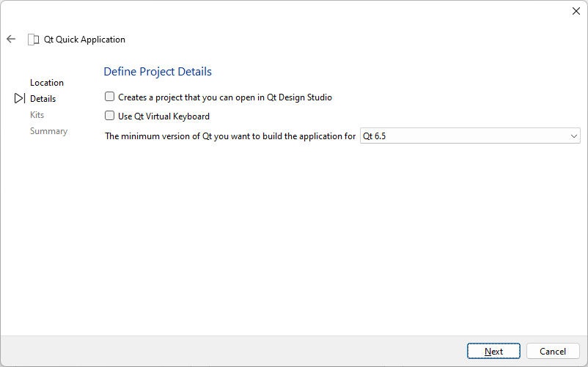Close the wizard with the X button

[x=576, y=11]
